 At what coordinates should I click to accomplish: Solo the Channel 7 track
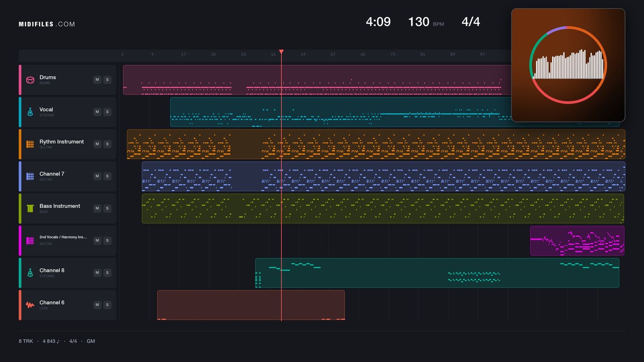pos(107,176)
